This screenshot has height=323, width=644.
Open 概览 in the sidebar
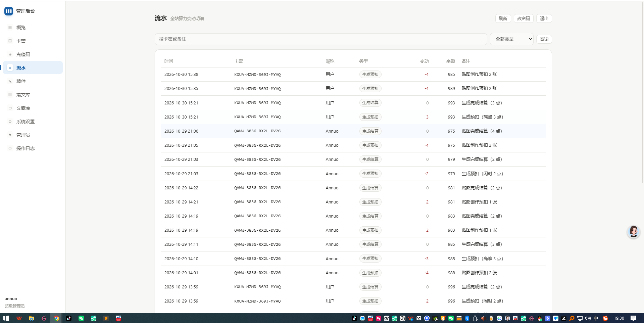click(x=33, y=28)
